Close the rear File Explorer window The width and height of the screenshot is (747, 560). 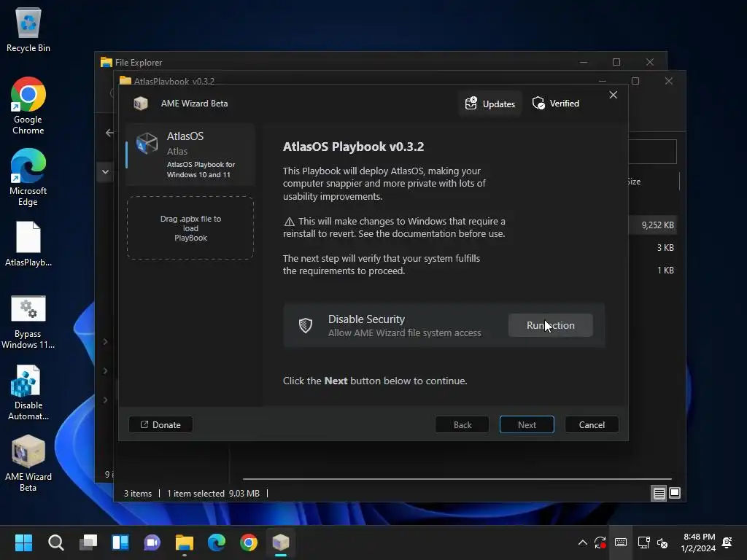click(x=650, y=62)
